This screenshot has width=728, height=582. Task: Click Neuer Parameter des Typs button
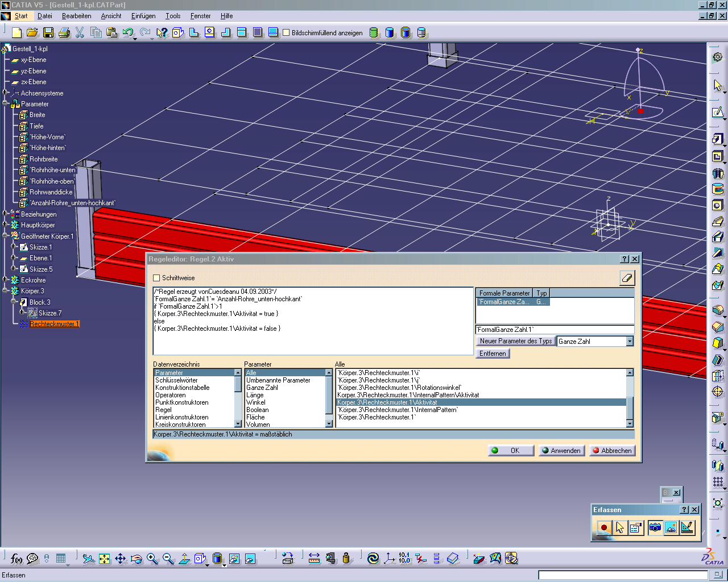pyautogui.click(x=516, y=341)
